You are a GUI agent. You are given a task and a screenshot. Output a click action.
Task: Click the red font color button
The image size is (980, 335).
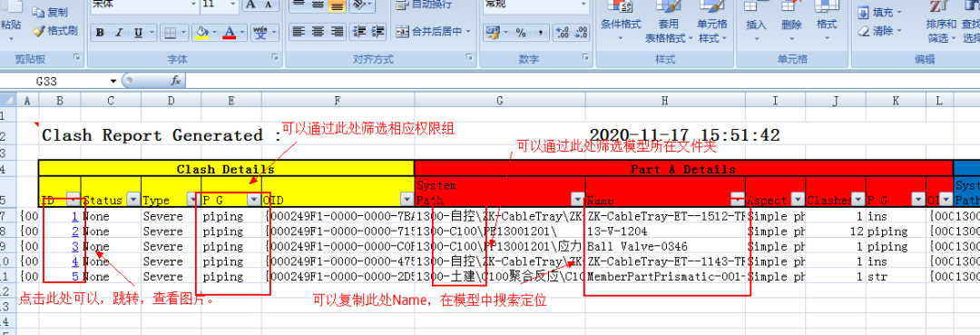[230, 33]
